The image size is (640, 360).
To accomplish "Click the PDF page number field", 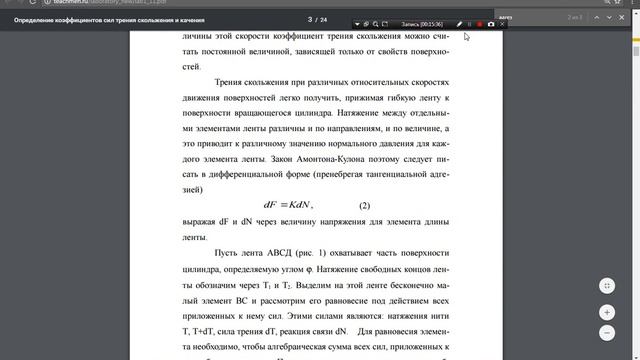I will 310,20.
